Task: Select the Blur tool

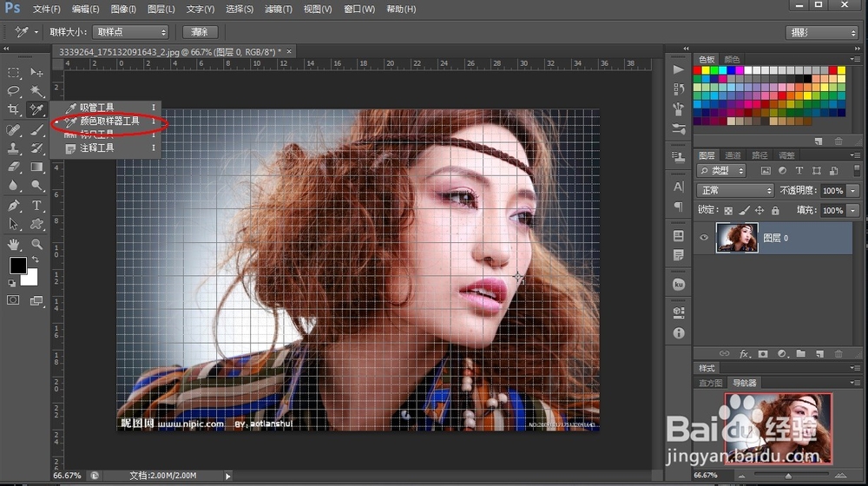Action: click(14, 186)
